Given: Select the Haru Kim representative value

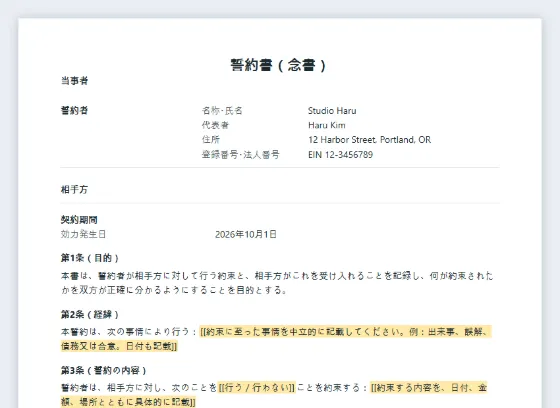Looking at the screenshot, I should click(x=327, y=125).
